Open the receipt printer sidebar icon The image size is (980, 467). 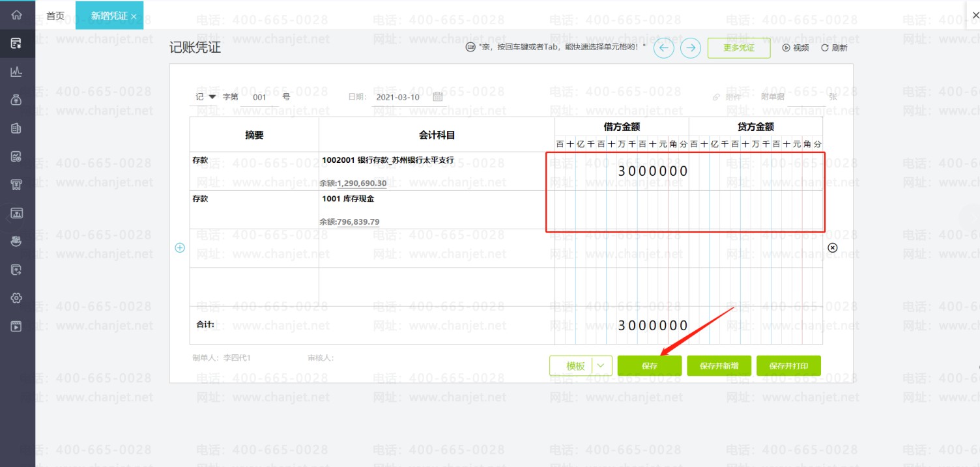[x=17, y=185]
